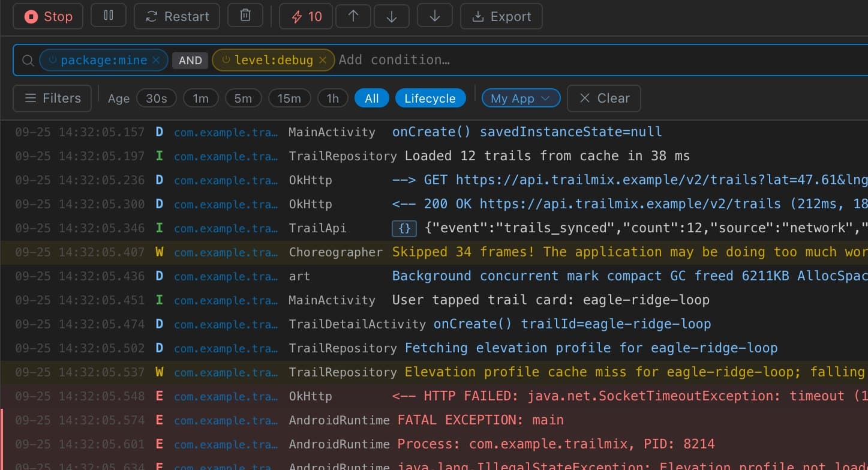Viewport: 868px width, 470px height.
Task: Click the lightning bolt 10 counter button
Action: (x=306, y=17)
